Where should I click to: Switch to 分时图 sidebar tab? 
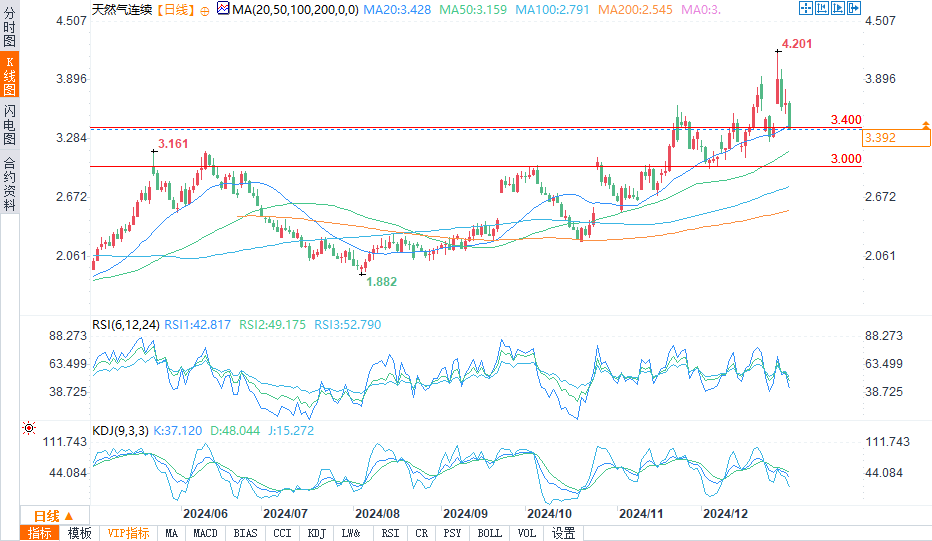[10, 27]
